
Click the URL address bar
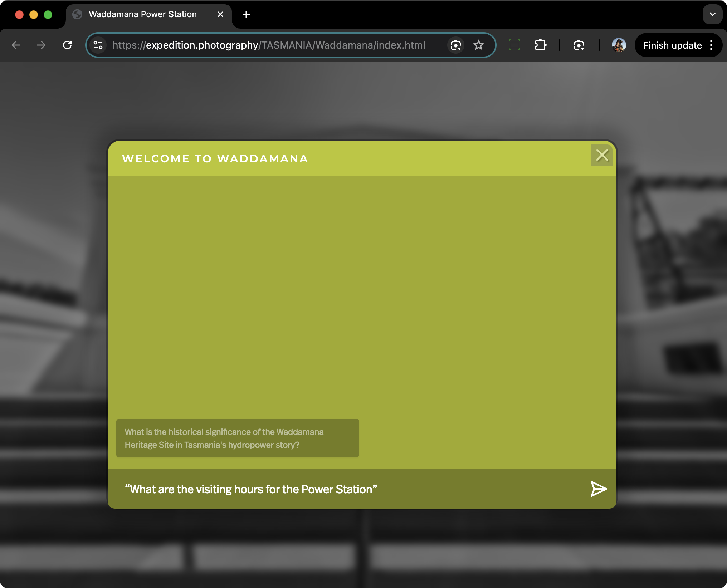(x=268, y=45)
